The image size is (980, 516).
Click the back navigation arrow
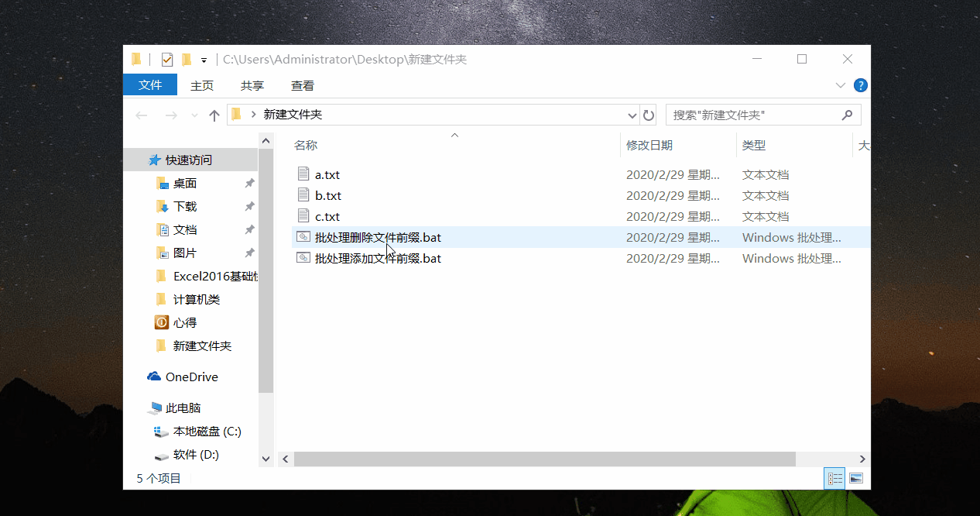click(x=140, y=114)
